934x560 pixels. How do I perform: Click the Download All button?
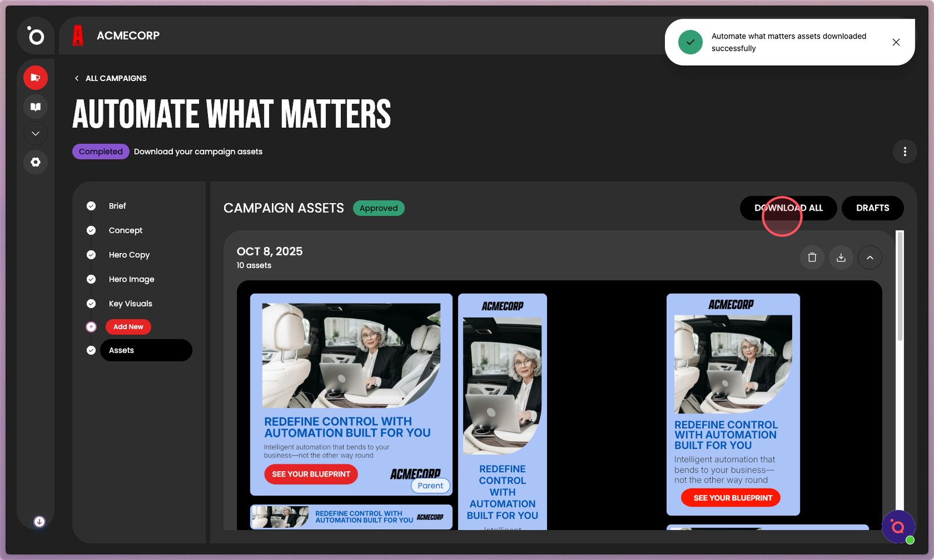[788, 208]
